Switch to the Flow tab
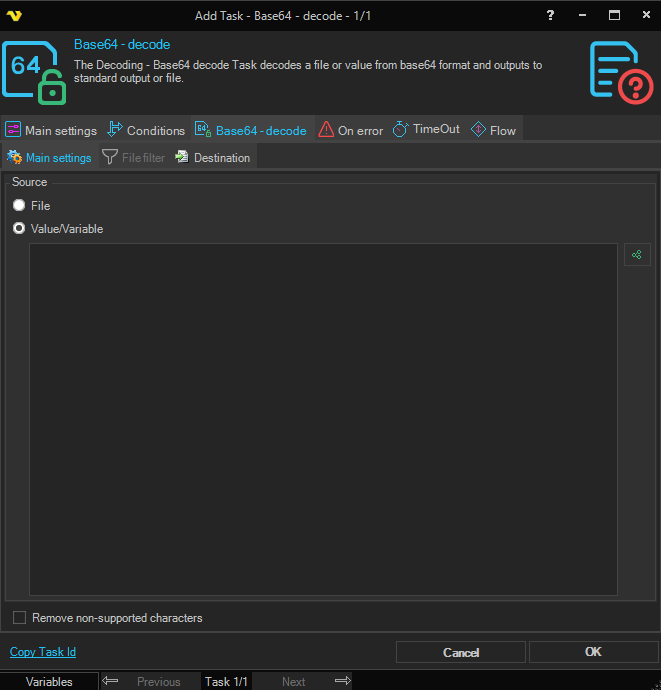Viewport: 661px width, 690px height. (x=493, y=130)
